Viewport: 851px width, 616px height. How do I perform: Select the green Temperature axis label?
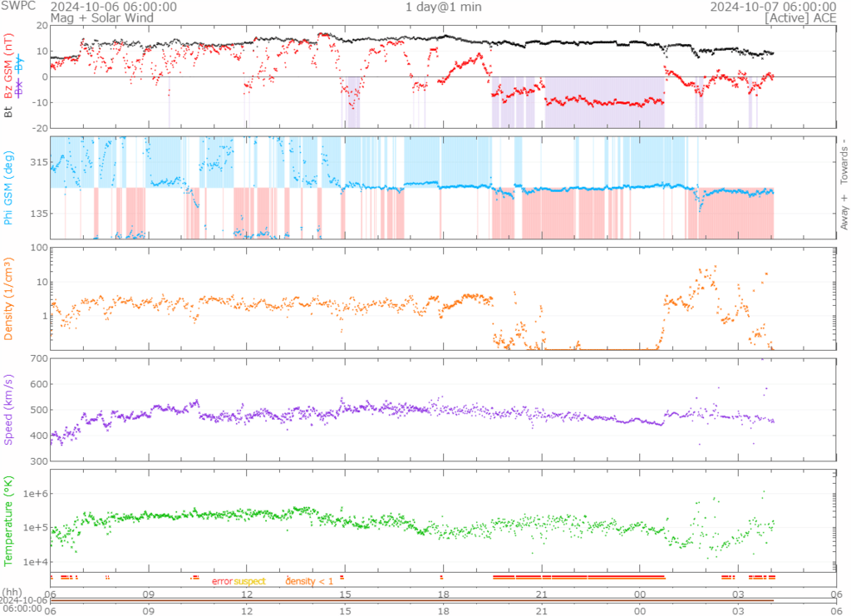click(x=9, y=520)
